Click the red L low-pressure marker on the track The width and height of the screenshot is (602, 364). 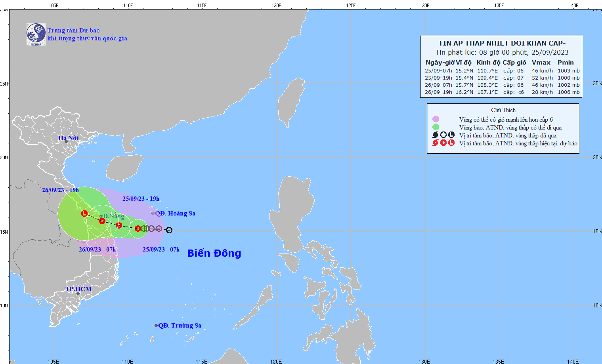pyautogui.click(x=84, y=213)
